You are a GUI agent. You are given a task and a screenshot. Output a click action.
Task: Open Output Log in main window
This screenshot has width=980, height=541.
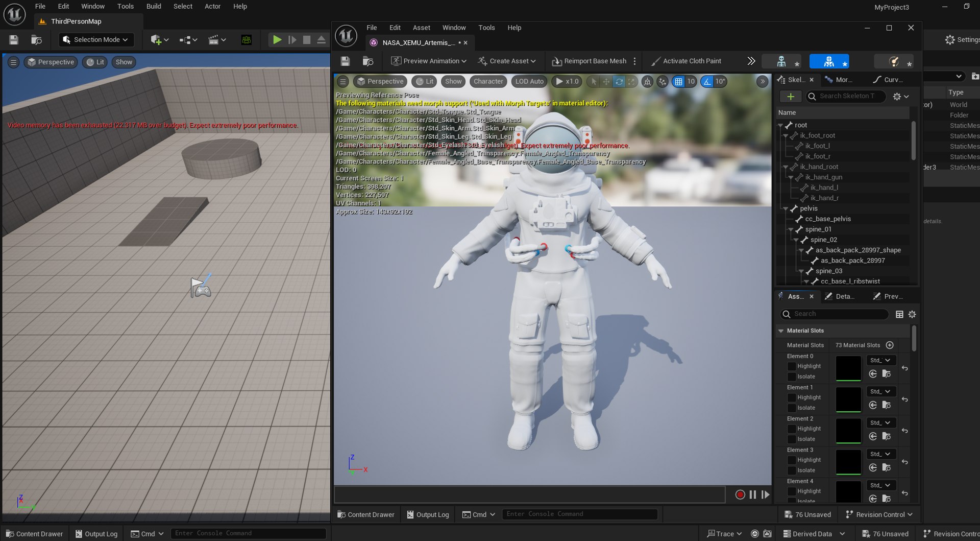pos(96,534)
